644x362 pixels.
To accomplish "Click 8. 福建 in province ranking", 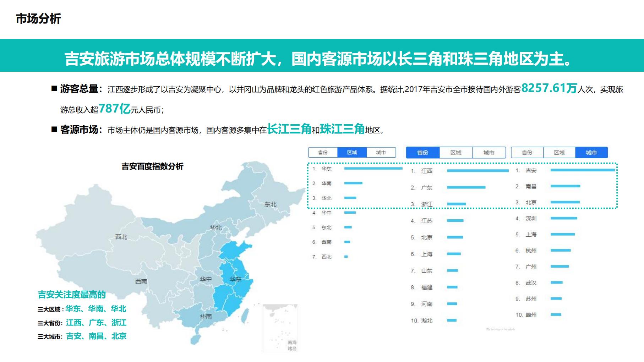I will 422,287.
